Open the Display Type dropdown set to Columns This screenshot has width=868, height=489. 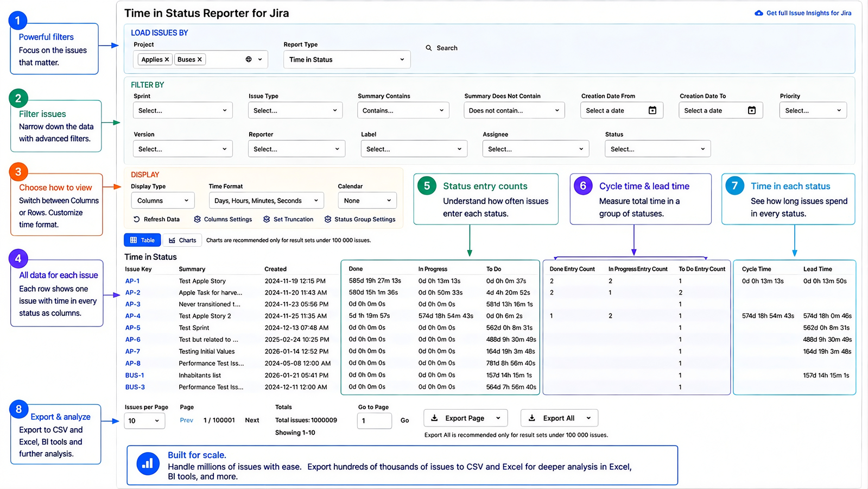[x=163, y=200]
